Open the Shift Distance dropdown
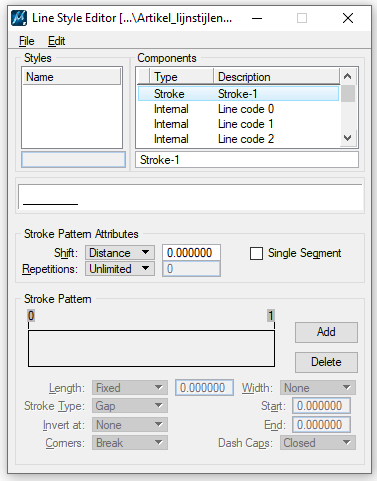Viewport: 377px width, 481px height. [x=120, y=253]
